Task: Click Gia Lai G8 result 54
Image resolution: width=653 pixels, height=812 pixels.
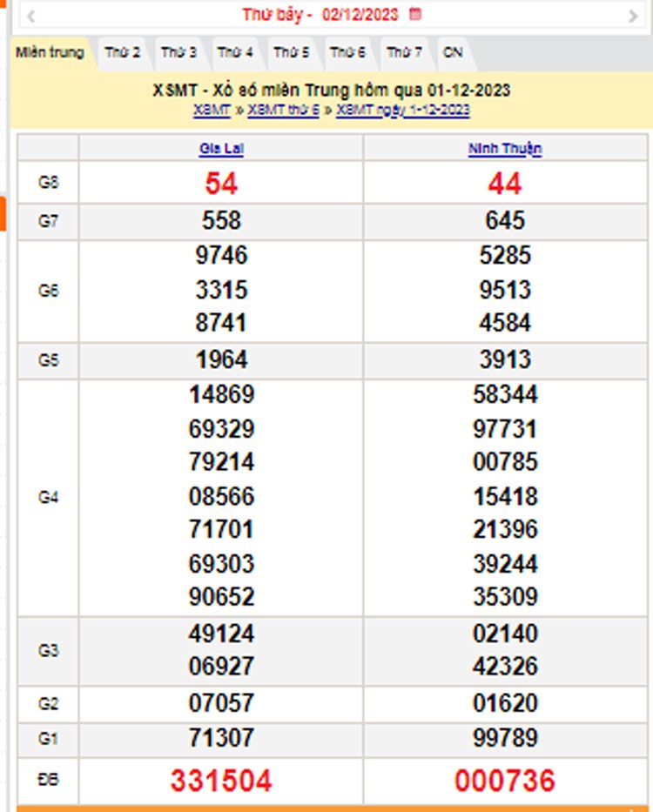Action: (221, 183)
